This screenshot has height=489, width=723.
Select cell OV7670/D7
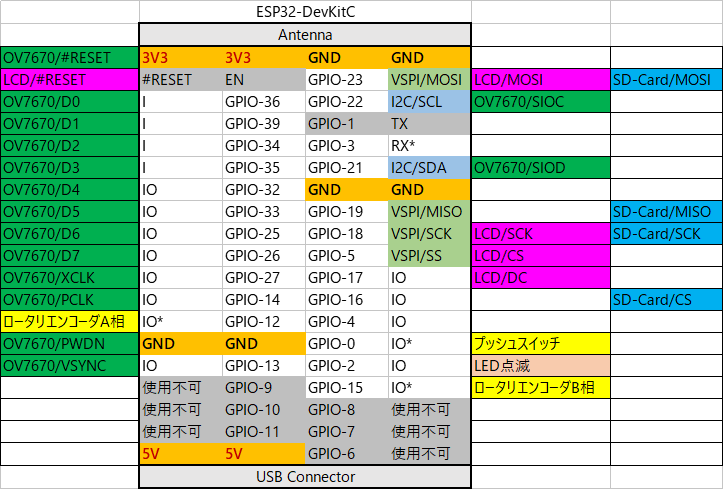click(70, 255)
